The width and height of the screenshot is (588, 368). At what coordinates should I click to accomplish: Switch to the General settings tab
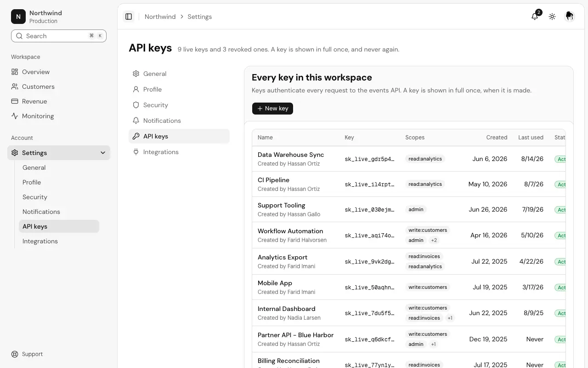(x=179, y=74)
